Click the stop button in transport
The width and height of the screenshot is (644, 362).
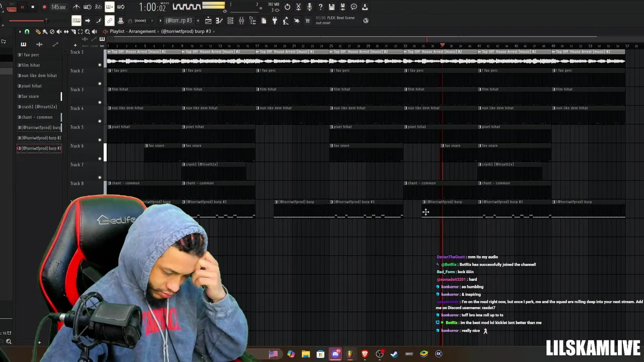pos(33,7)
